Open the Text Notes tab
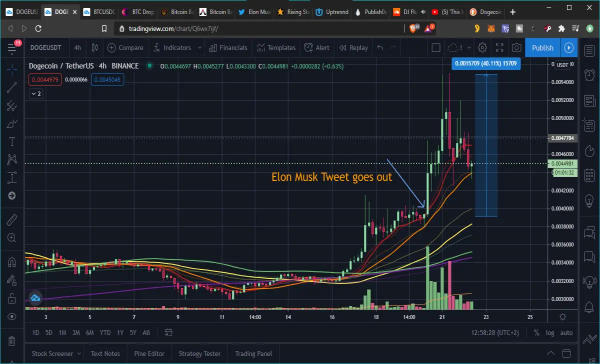 [x=105, y=353]
